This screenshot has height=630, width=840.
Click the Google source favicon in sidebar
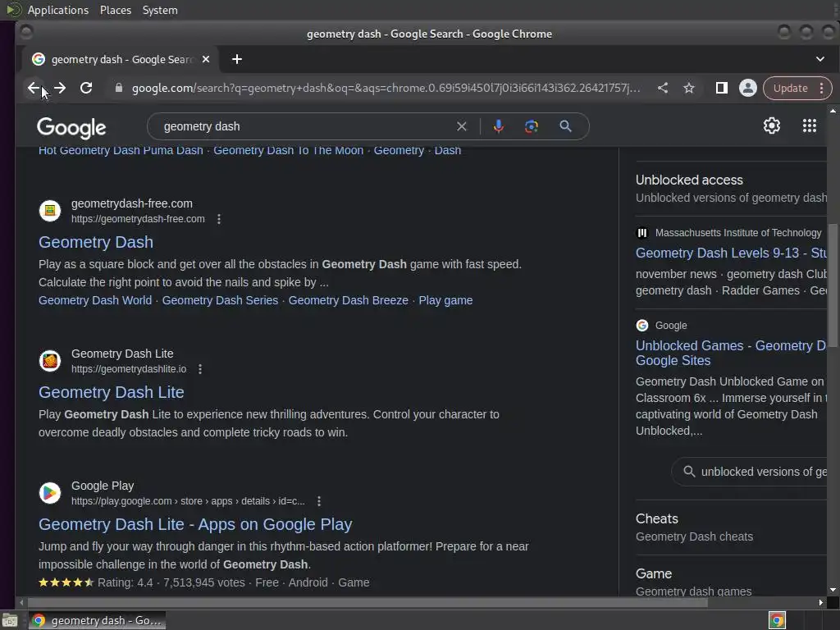(641, 325)
